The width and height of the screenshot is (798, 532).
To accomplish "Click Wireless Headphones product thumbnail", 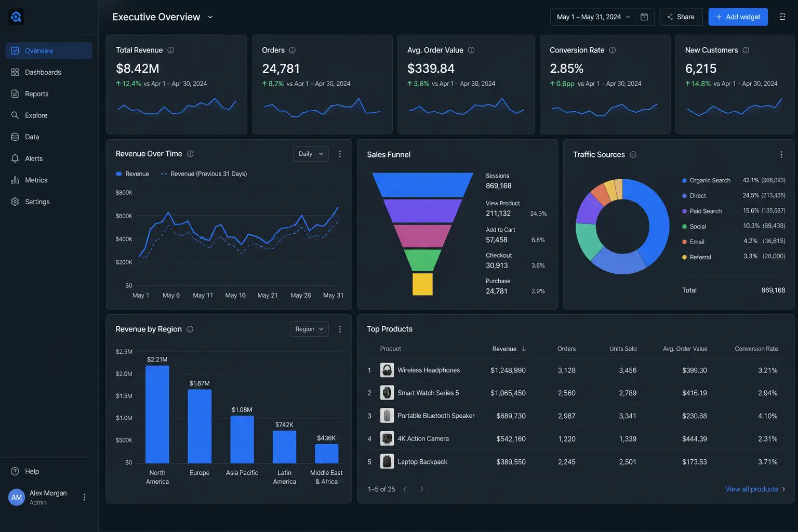I will pyautogui.click(x=387, y=370).
